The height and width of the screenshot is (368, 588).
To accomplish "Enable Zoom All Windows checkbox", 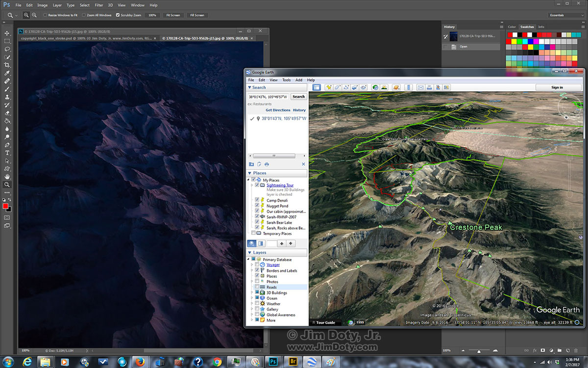I will (83, 15).
